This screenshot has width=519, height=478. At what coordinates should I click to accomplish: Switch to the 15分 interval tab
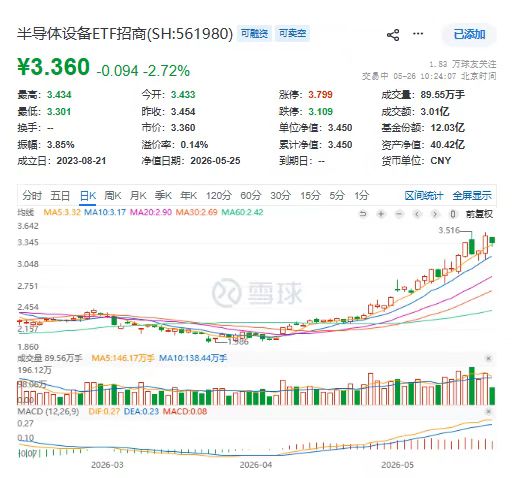click(x=310, y=195)
